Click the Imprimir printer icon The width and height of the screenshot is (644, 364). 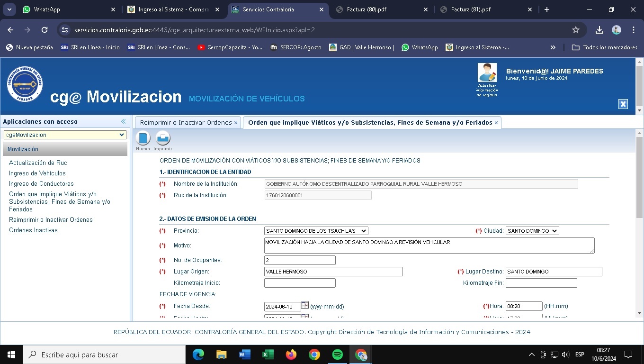(163, 138)
